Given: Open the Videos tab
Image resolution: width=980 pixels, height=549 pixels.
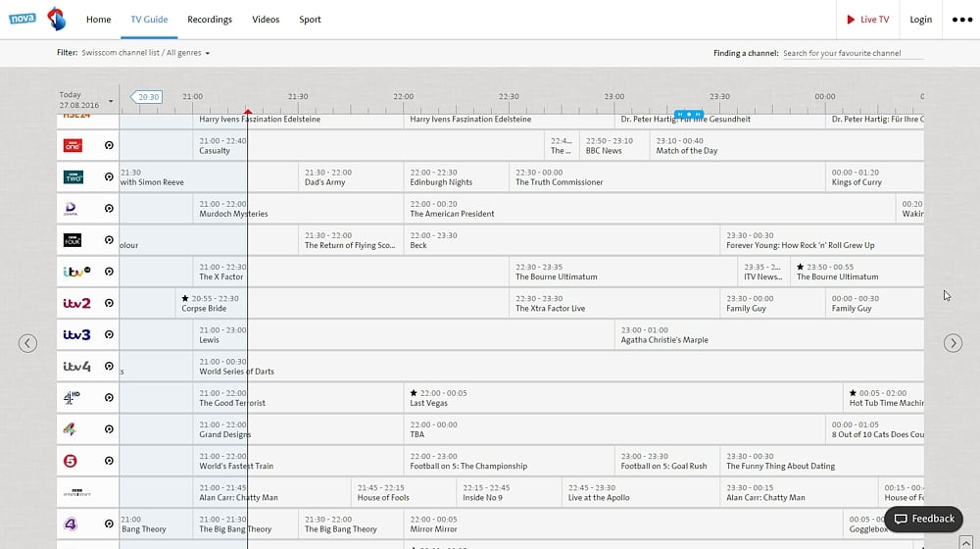Looking at the screenshot, I should click(x=266, y=20).
